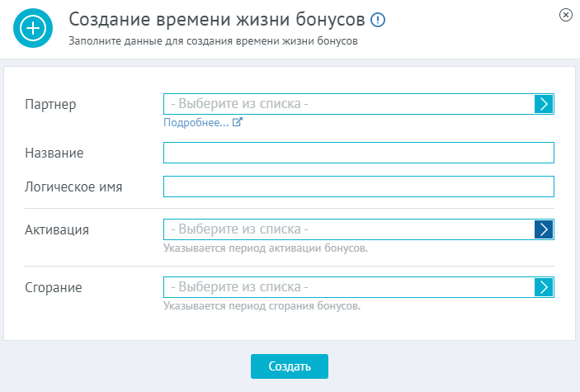
Task: Click the external link icon next to Подробнее
Action: point(237,122)
